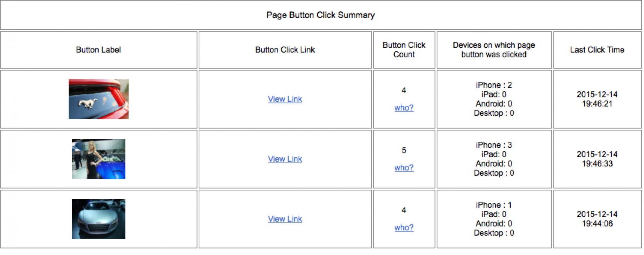Click 'who?' under the first row's count 4

point(404,108)
